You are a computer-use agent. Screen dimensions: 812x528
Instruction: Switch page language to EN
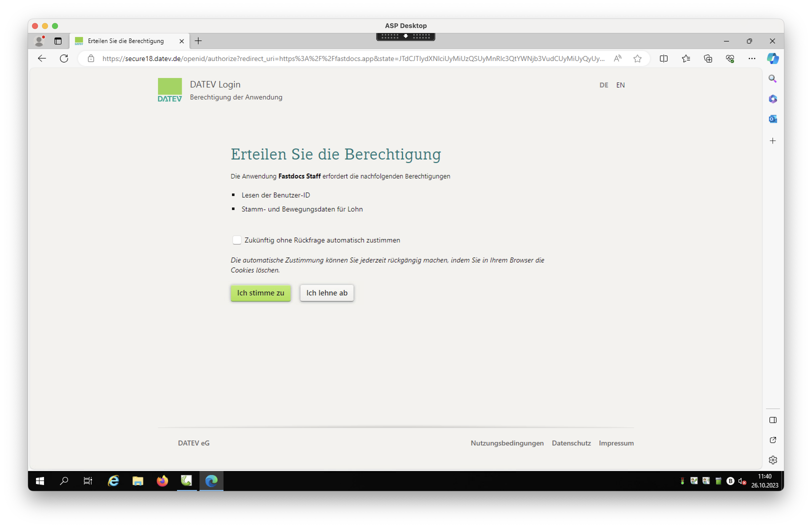tap(620, 85)
